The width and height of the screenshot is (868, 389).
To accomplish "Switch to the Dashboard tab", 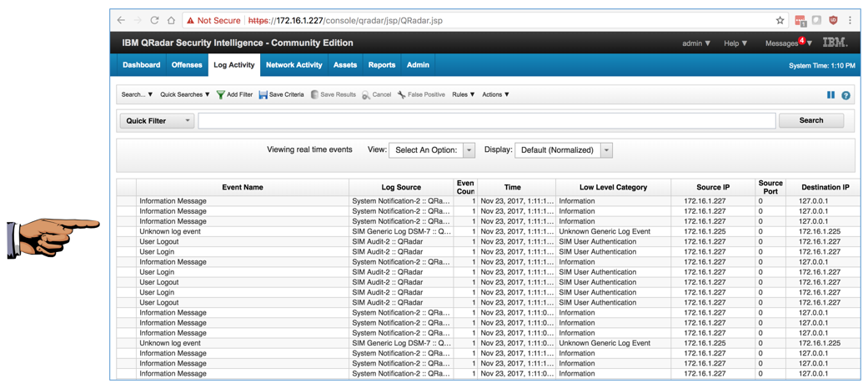I will [141, 65].
